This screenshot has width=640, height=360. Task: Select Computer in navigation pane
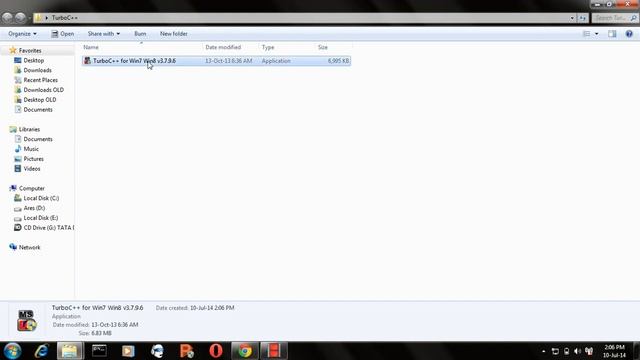tap(31, 189)
